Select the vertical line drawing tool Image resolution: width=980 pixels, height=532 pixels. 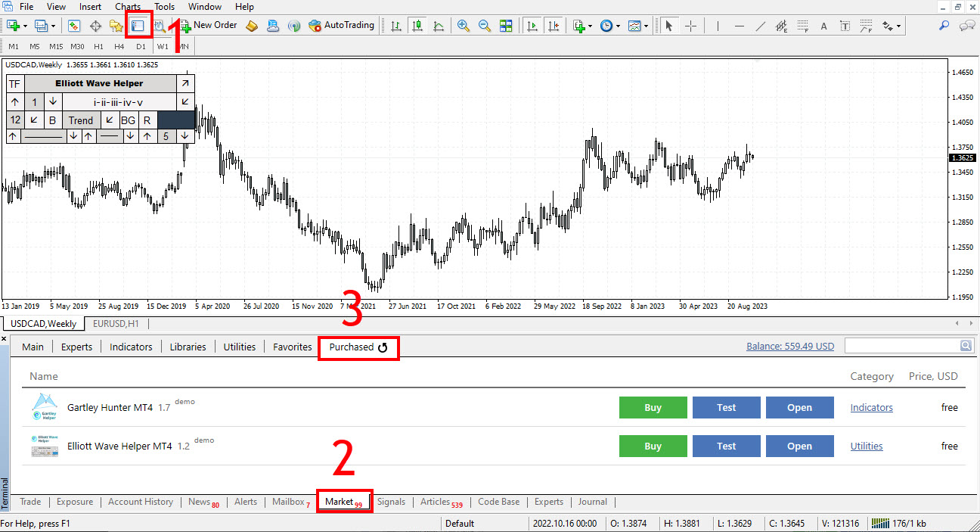(x=718, y=26)
